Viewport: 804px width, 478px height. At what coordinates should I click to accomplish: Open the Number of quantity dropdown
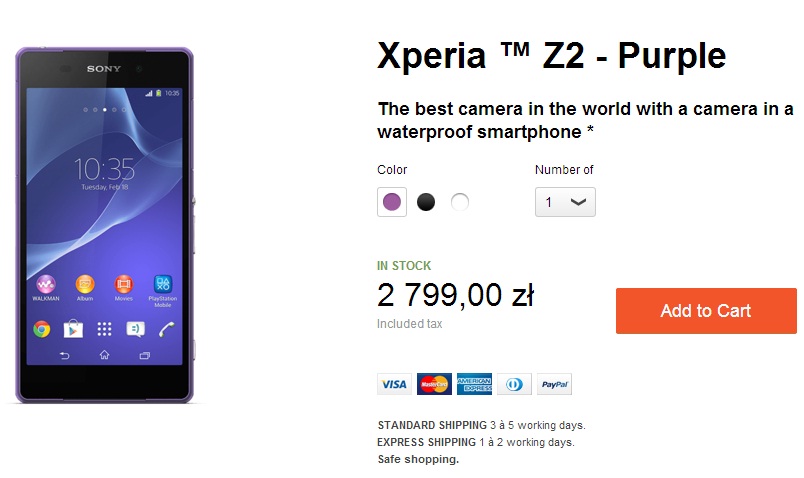[x=565, y=202]
